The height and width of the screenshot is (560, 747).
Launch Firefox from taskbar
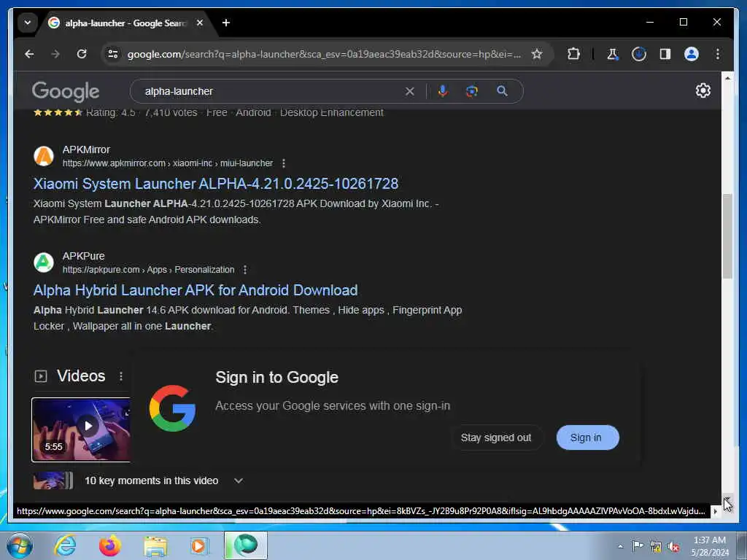[109, 545]
